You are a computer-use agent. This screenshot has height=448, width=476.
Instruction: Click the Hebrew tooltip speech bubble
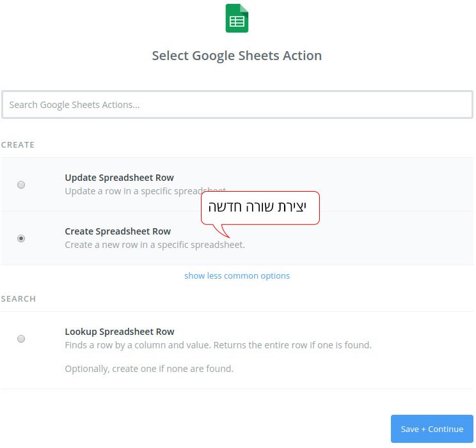pos(260,208)
